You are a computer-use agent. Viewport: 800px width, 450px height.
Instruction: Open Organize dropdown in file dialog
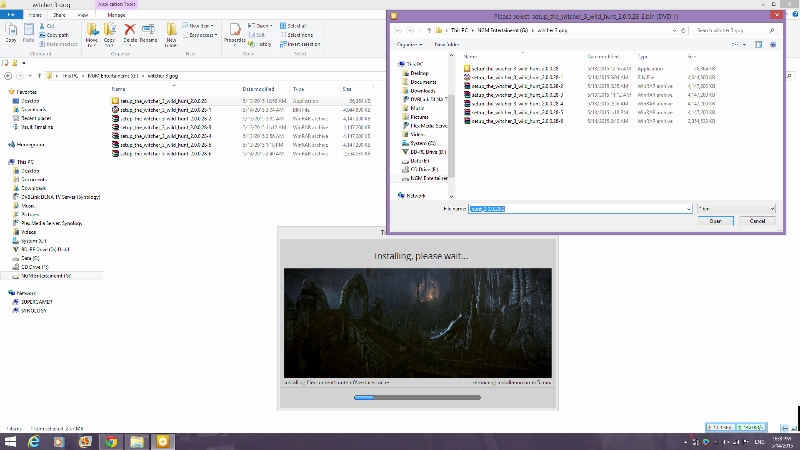coord(409,45)
